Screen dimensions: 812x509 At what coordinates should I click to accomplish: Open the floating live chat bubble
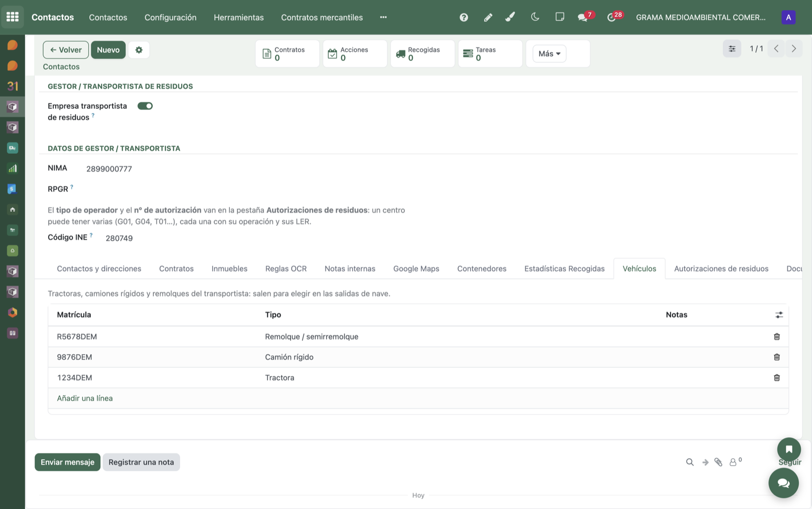[x=784, y=483]
